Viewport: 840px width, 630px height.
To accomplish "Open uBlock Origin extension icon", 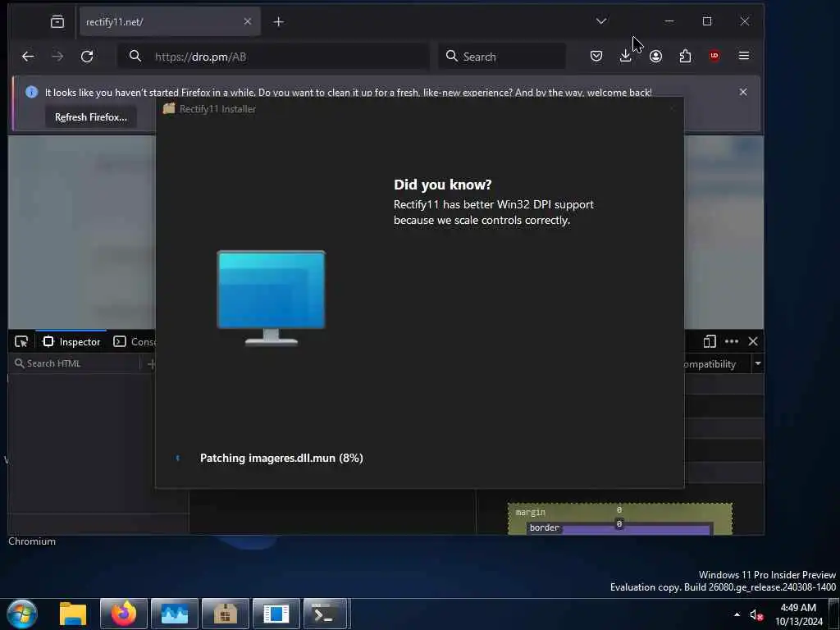I will point(714,56).
